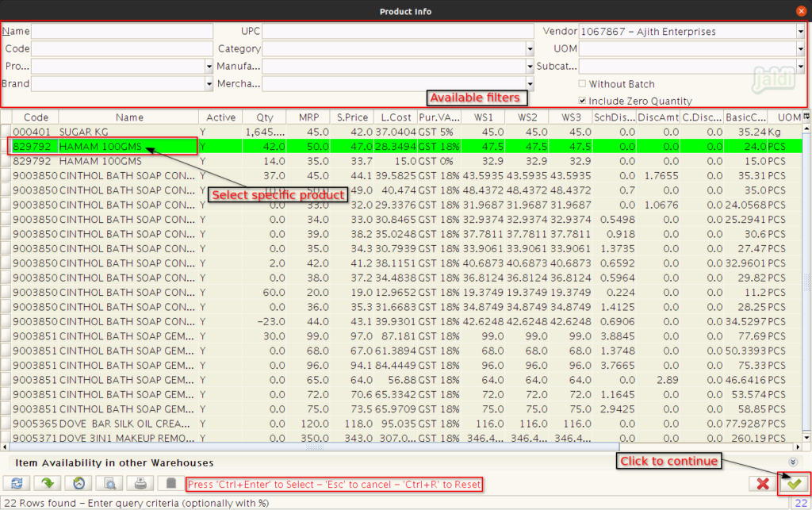
Task: Select the highlighted 829792 code cell
Action: pos(35,147)
